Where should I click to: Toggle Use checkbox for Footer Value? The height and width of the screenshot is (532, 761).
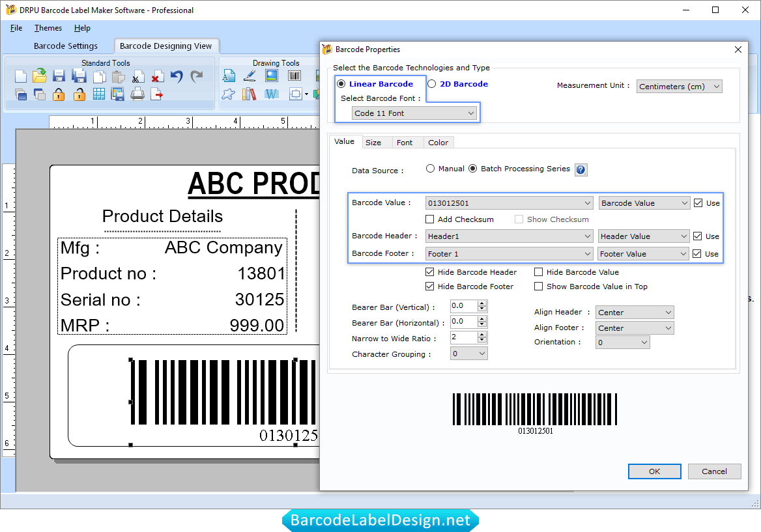[x=697, y=254]
